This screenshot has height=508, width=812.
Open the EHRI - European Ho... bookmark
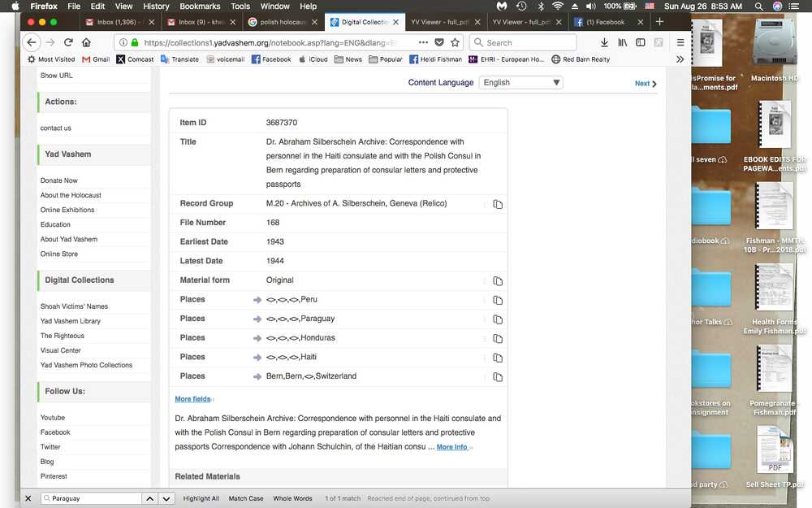pyautogui.click(x=506, y=59)
